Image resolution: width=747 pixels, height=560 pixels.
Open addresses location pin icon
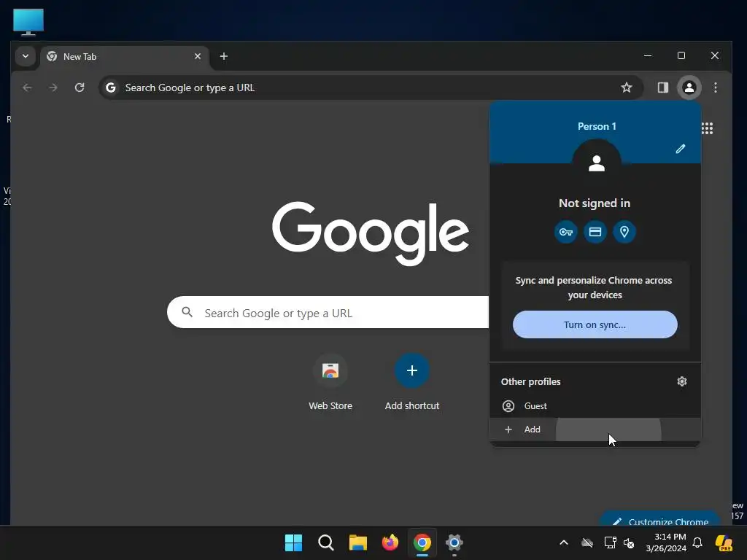point(624,232)
